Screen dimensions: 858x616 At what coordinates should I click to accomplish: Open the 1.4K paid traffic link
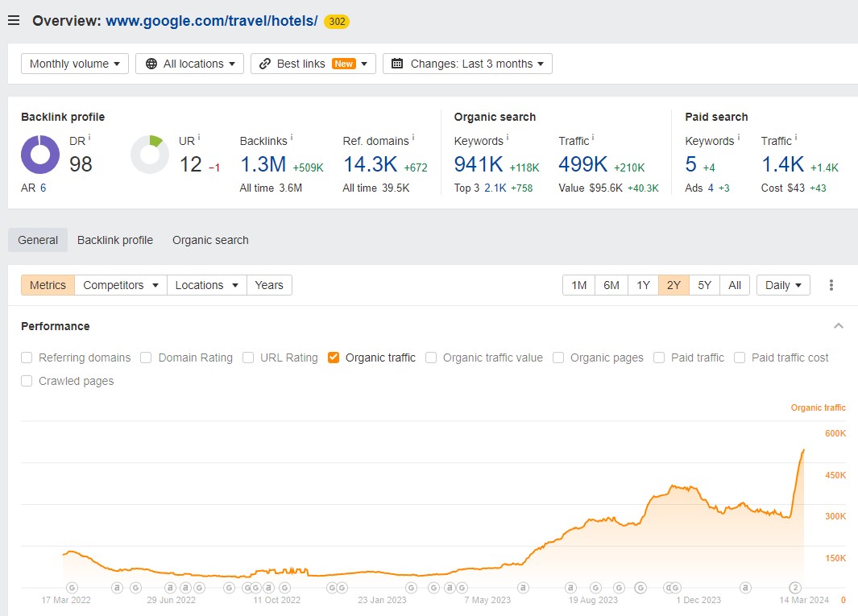(783, 164)
